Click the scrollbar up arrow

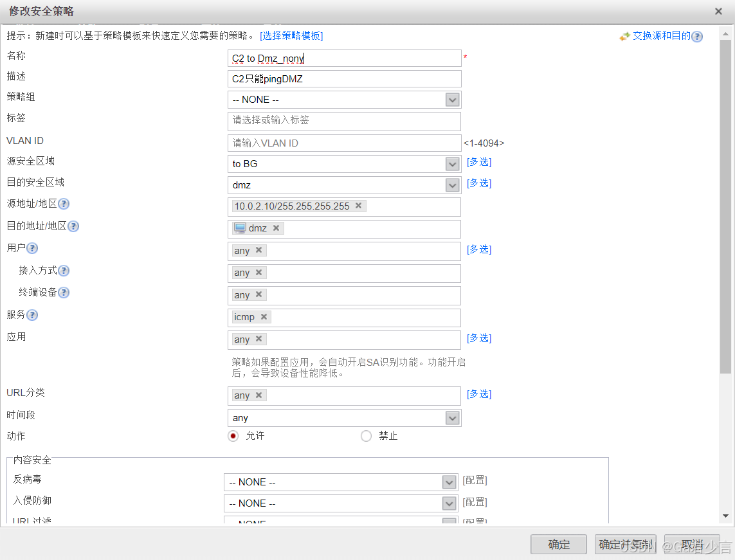tap(725, 33)
